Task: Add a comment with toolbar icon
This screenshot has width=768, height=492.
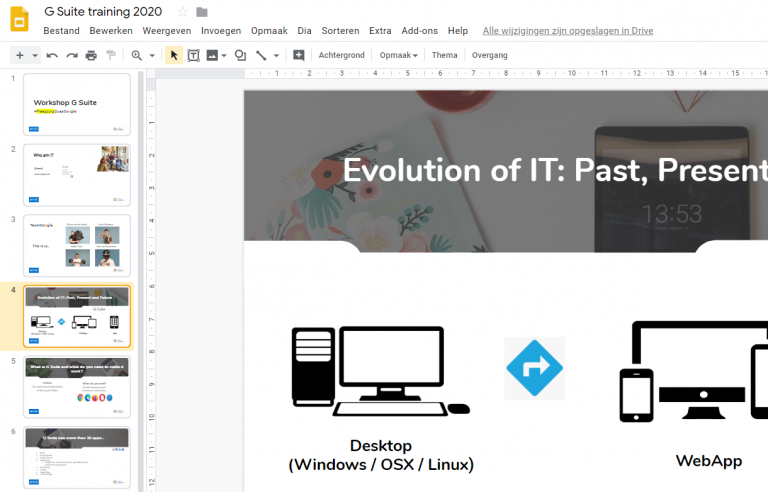Action: 298,55
